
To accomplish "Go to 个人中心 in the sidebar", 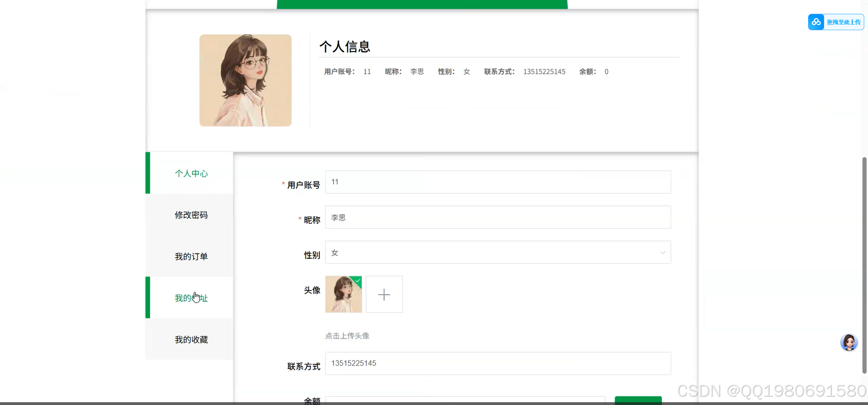I will [191, 173].
